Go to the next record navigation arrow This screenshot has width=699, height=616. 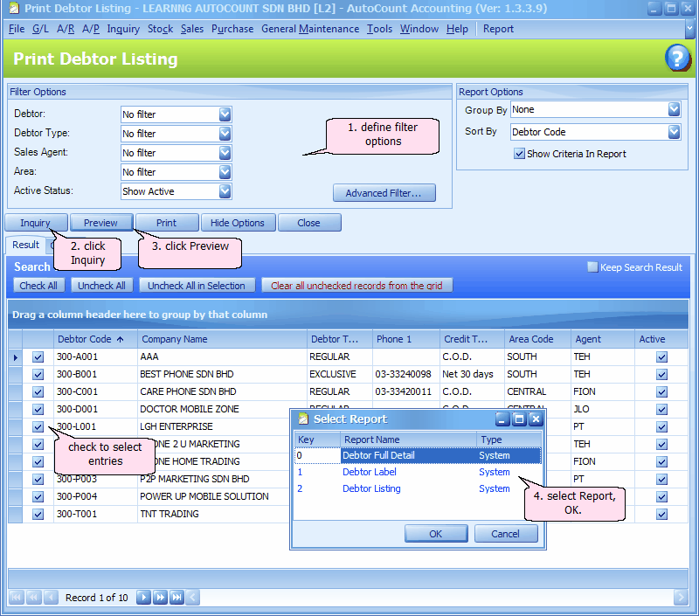coord(144,598)
